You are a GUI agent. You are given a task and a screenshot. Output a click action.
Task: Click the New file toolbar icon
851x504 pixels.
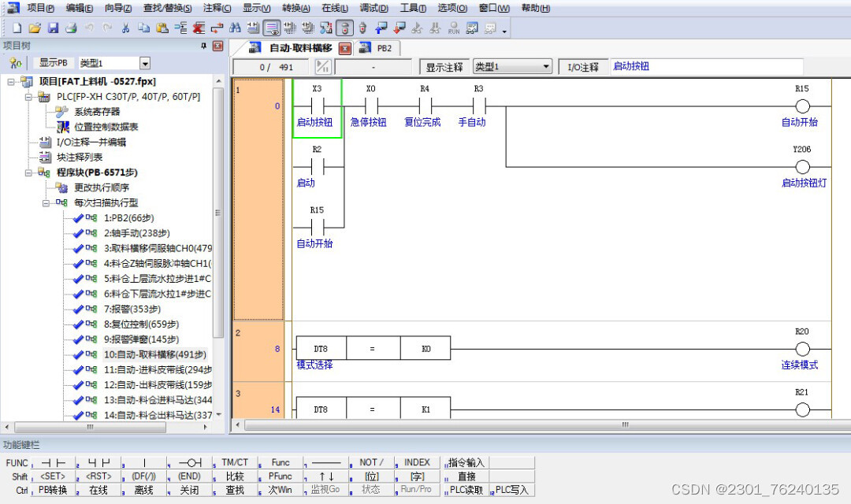click(x=17, y=28)
